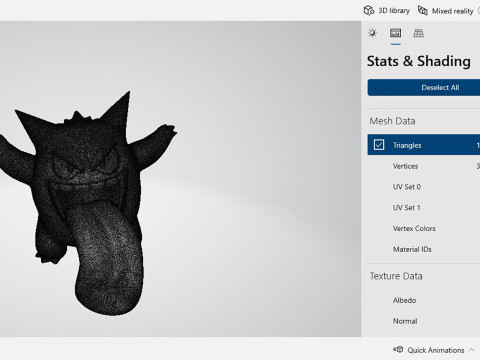
Task: Select Material IDs option
Action: pyautogui.click(x=424, y=249)
